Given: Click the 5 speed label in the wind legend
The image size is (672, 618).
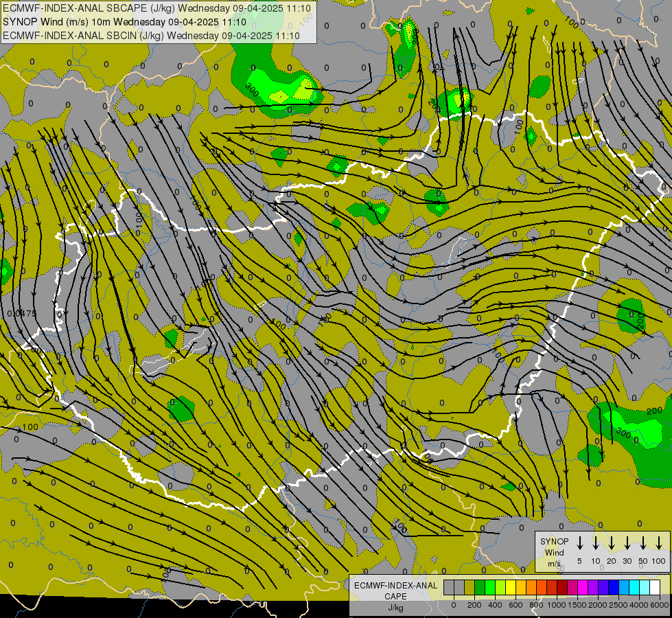Looking at the screenshot, I should (x=579, y=561).
